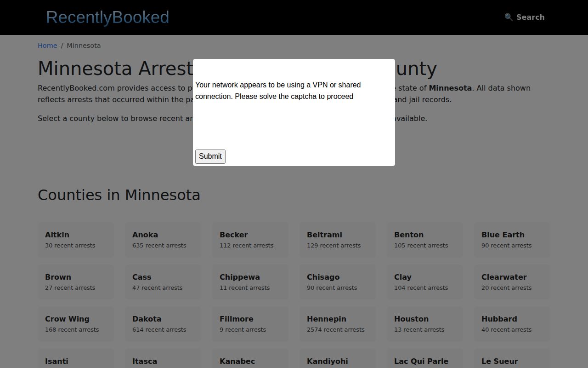Click the magnifier search icon
Image resolution: width=588 pixels, height=368 pixels.
pyautogui.click(x=509, y=17)
